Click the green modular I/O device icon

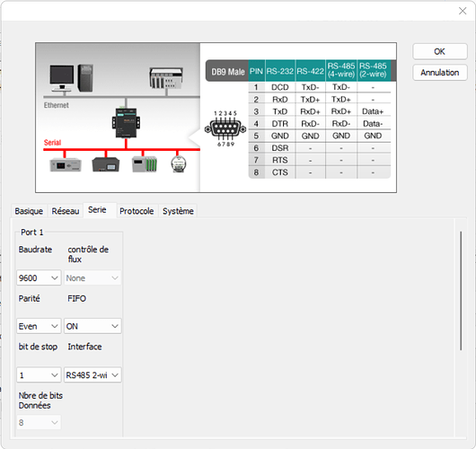(145, 164)
